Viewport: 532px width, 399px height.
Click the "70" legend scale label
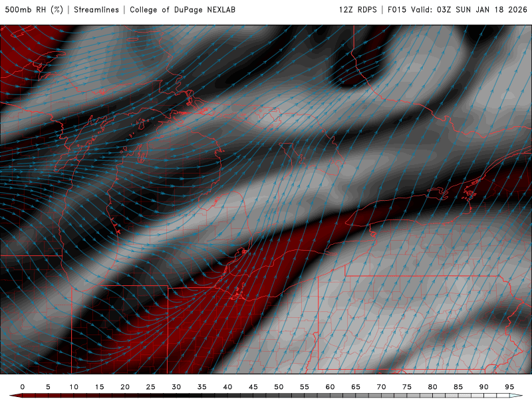pos(381,387)
